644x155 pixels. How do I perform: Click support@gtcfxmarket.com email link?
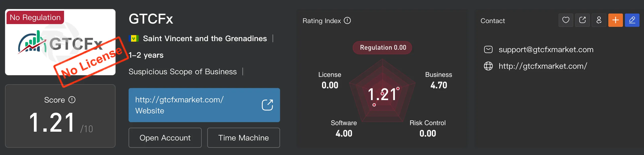(546, 50)
